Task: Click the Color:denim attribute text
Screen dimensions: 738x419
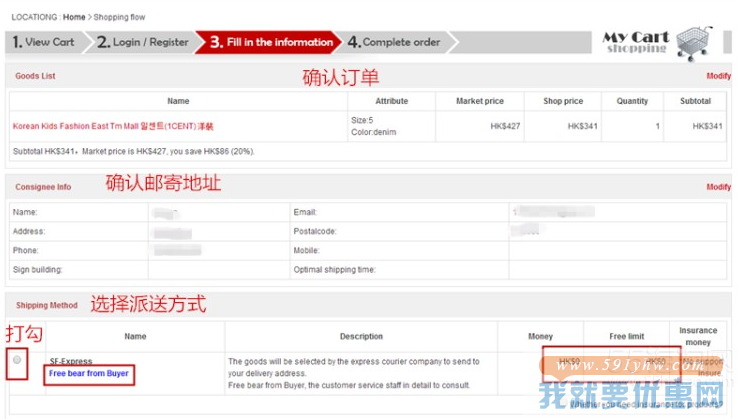Action: pyautogui.click(x=374, y=132)
